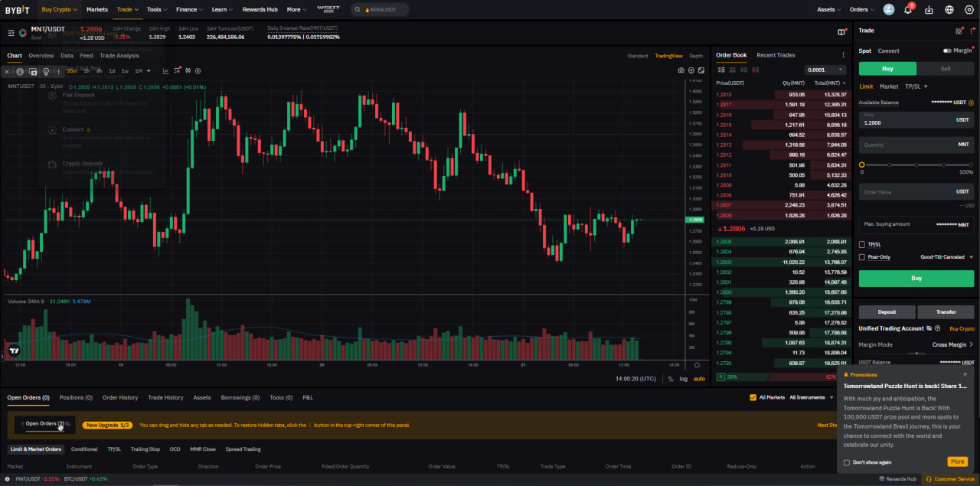This screenshot has height=486, width=980.
Task: Click the Quantity input field
Action: click(916, 145)
